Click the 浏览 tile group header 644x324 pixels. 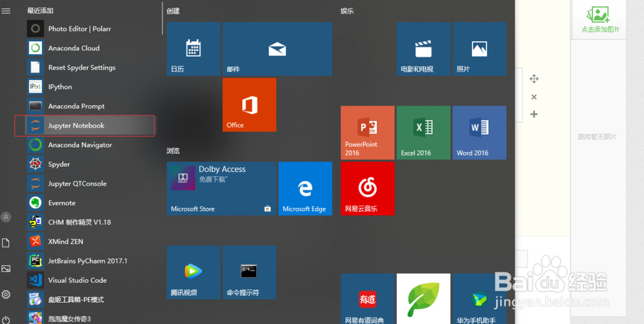tap(173, 151)
